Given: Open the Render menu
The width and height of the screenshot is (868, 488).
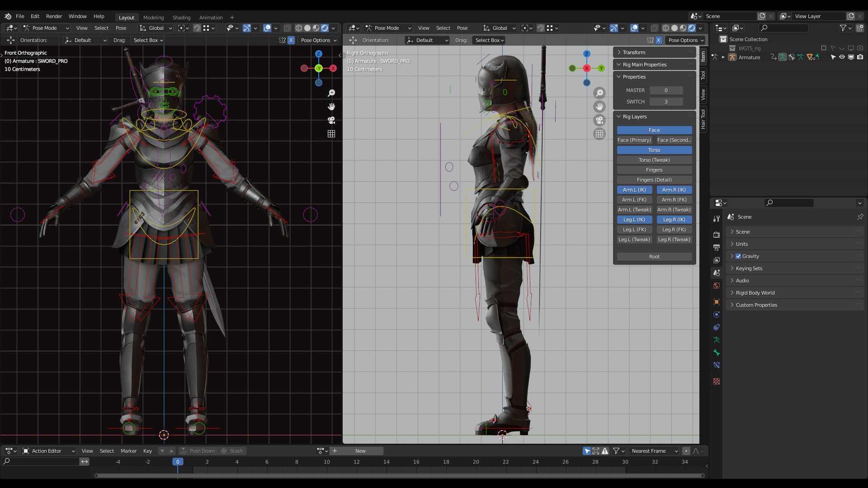Looking at the screenshot, I should [x=54, y=16].
